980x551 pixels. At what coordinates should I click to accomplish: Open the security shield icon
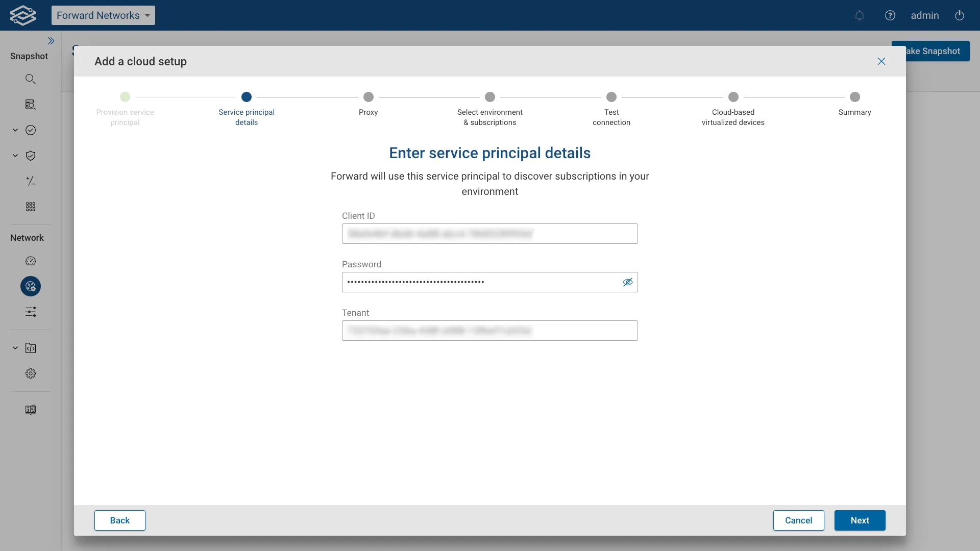tap(31, 156)
